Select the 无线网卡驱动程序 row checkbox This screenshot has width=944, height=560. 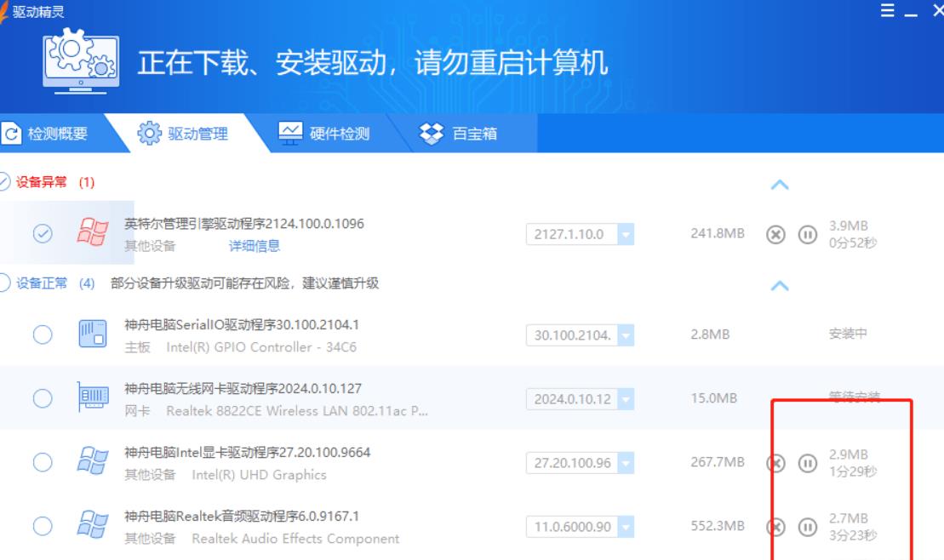(43, 398)
